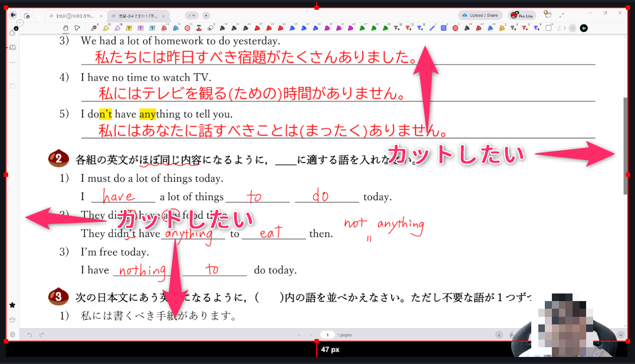This screenshot has height=364, width=635.
Task: Switch to the 地区③10月 document tab
Action: [76, 16]
